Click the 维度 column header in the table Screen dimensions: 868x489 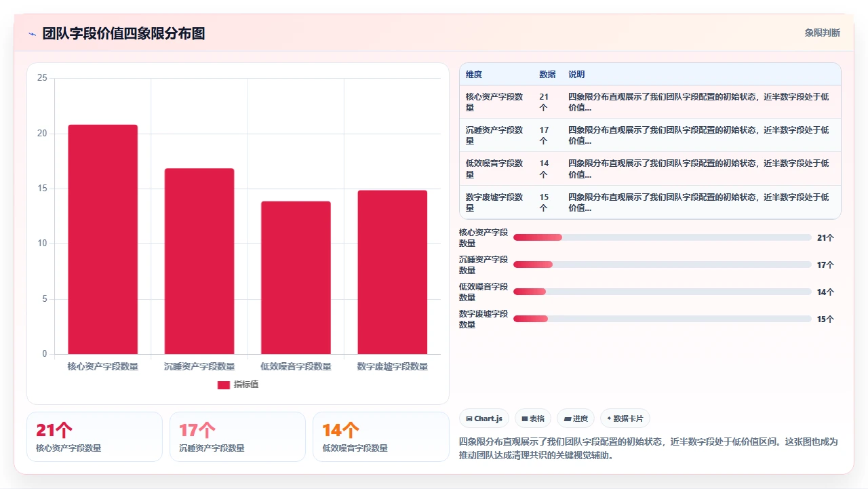point(474,74)
